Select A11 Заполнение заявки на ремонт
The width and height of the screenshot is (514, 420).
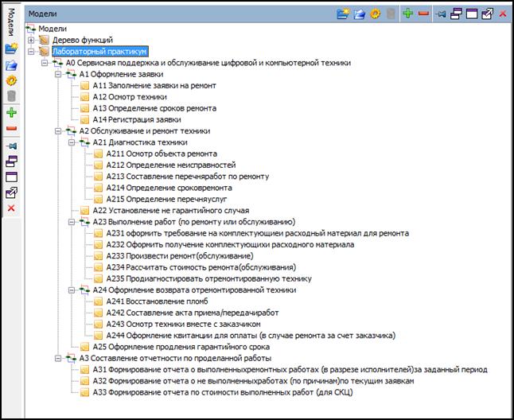point(154,86)
